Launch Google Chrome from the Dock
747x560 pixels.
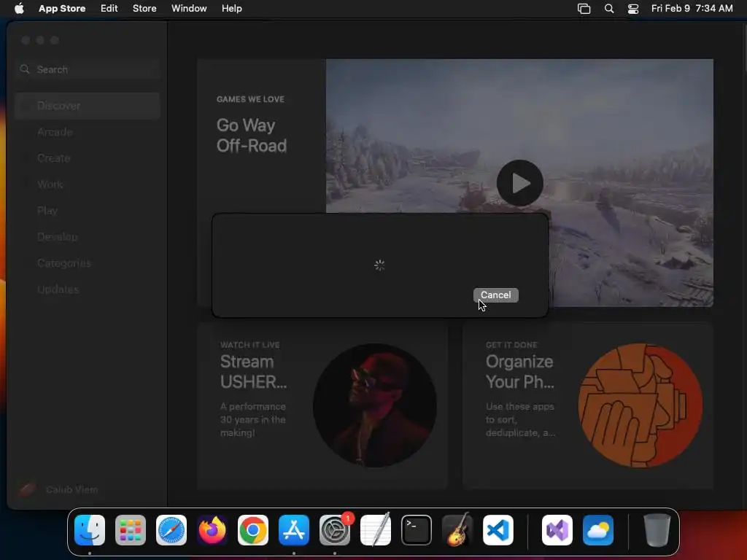(253, 530)
